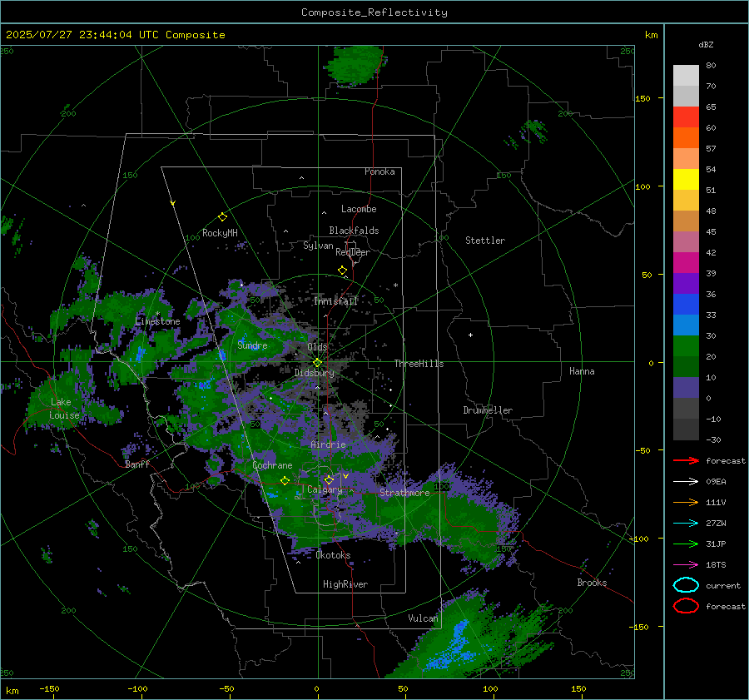Click the Brooks label
The width and height of the screenshot is (749, 700).
pos(592,583)
